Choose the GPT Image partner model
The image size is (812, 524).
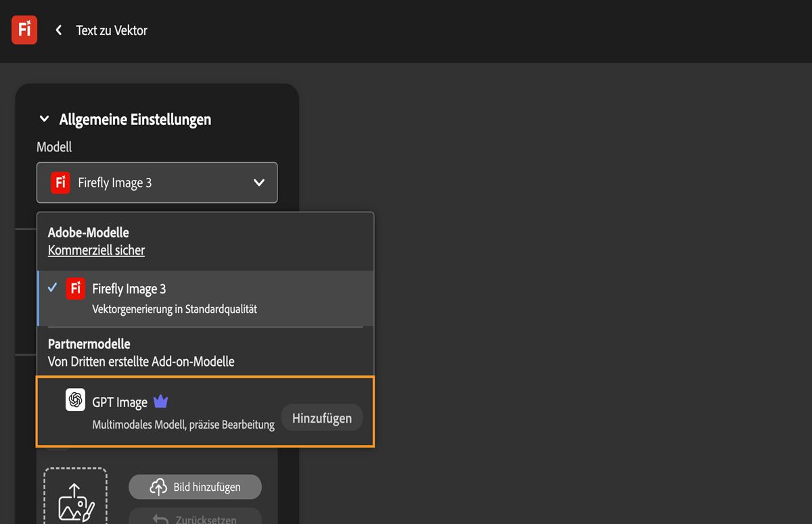[x=206, y=412]
